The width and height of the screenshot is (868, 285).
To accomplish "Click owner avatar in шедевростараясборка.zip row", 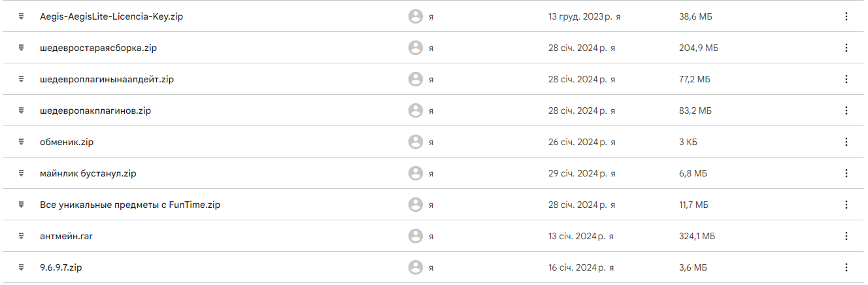I will (415, 48).
